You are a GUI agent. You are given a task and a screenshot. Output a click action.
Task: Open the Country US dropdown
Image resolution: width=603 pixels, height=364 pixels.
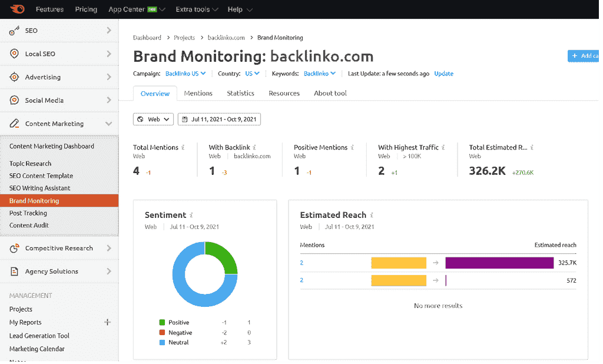(x=252, y=74)
